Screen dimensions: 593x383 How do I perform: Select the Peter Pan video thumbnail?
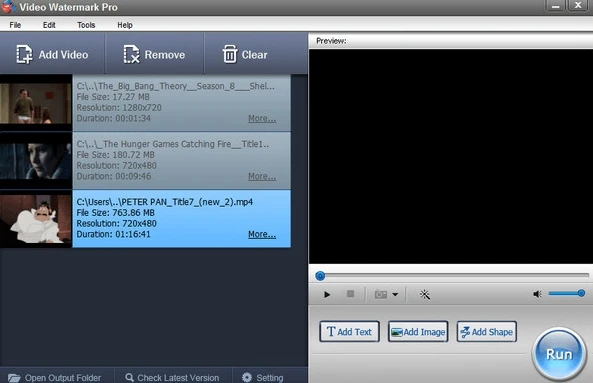click(36, 219)
